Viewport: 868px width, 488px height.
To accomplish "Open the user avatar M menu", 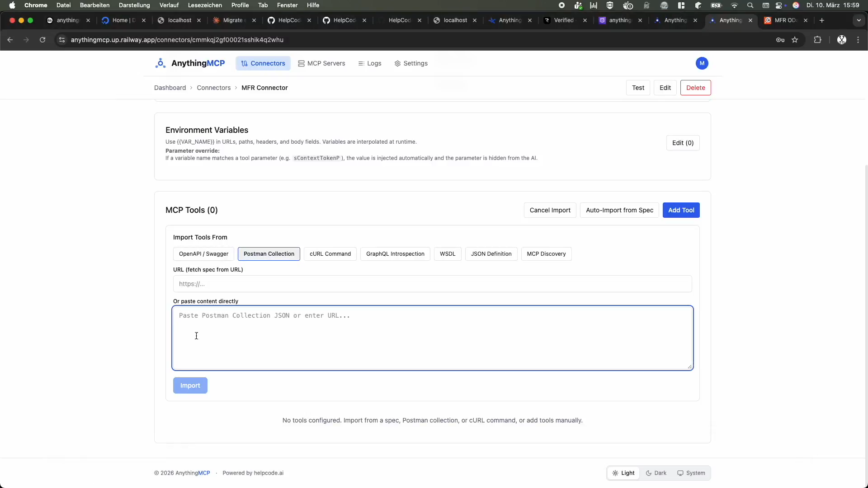I will click(702, 63).
